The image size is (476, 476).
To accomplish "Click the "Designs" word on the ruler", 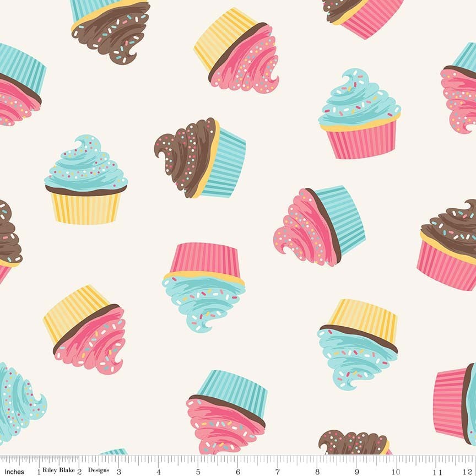I will (x=99, y=470).
